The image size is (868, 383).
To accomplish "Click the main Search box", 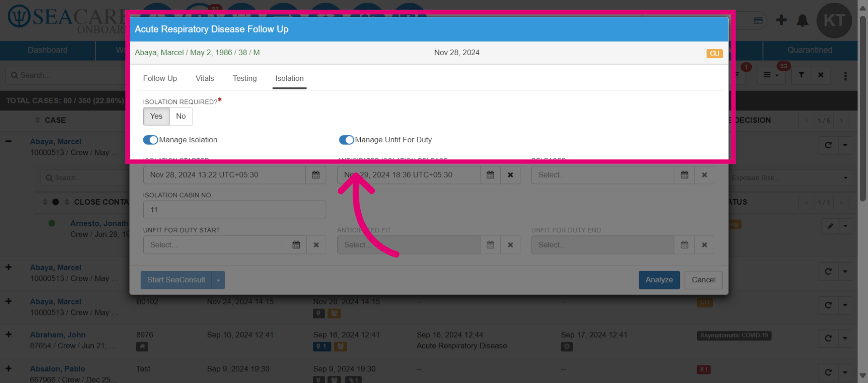I will click(68, 75).
